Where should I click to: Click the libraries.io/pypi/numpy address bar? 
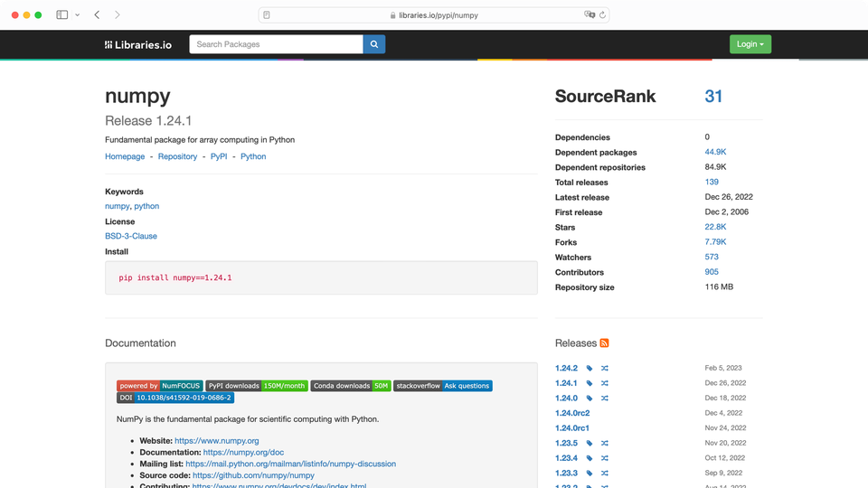pyautogui.click(x=434, y=15)
